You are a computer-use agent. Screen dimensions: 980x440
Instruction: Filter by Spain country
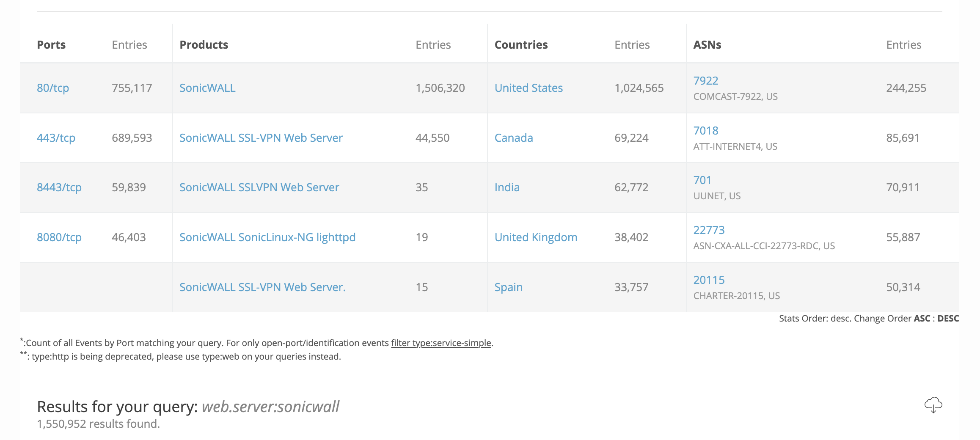coord(509,287)
